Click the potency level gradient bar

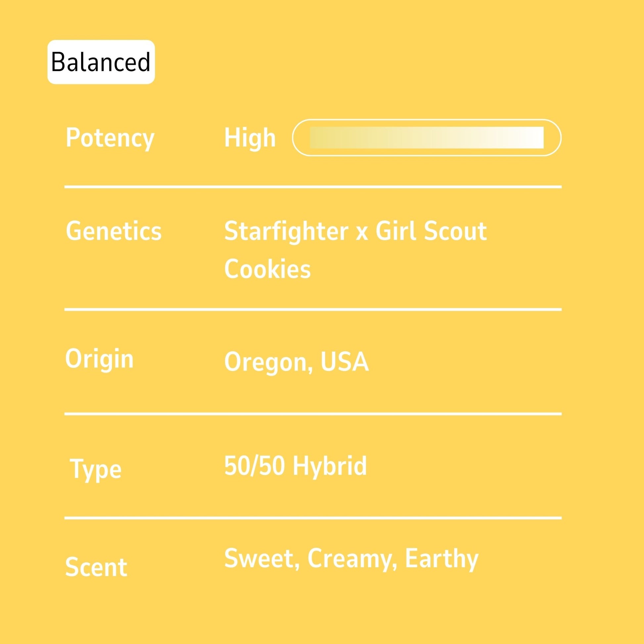click(x=427, y=137)
